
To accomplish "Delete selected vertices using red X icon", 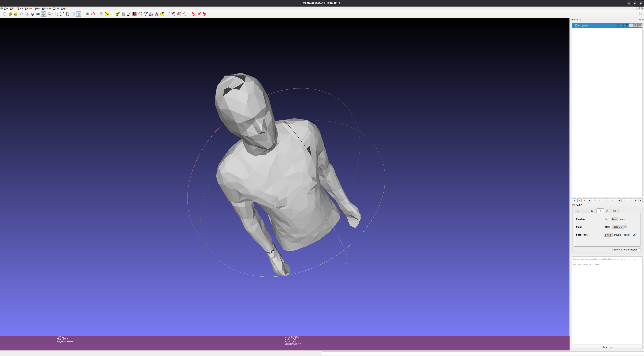I will pyautogui.click(x=194, y=14).
